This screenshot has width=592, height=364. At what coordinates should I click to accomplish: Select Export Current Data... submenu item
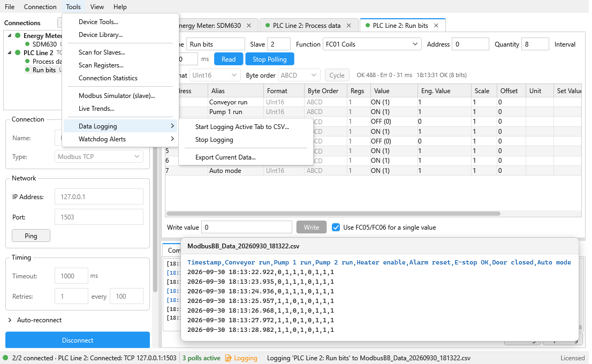[246, 157]
